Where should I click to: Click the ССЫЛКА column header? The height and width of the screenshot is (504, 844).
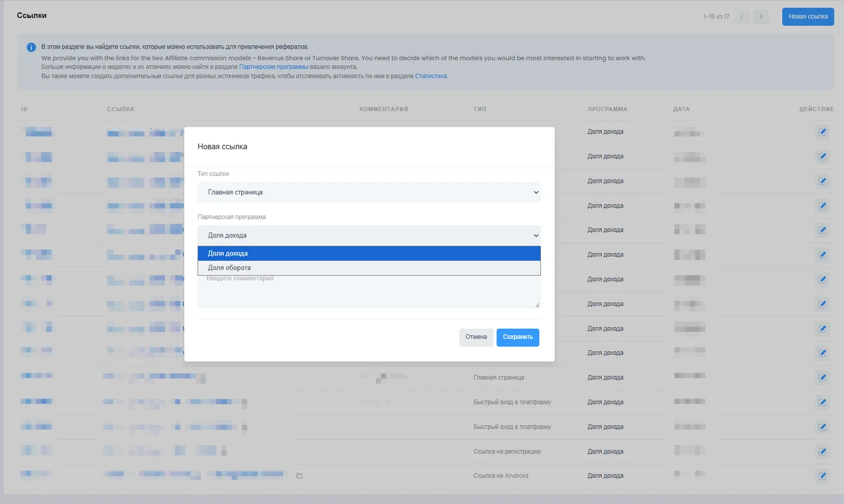tap(120, 109)
